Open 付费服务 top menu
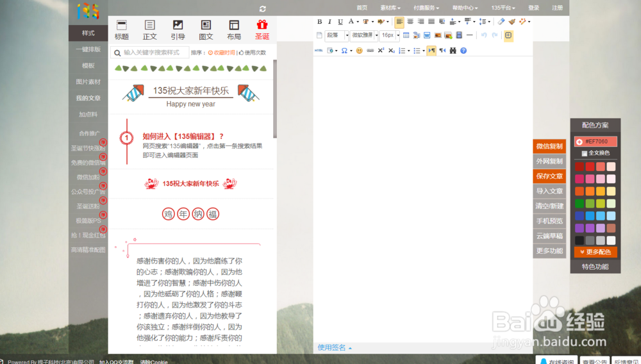 coord(426,8)
